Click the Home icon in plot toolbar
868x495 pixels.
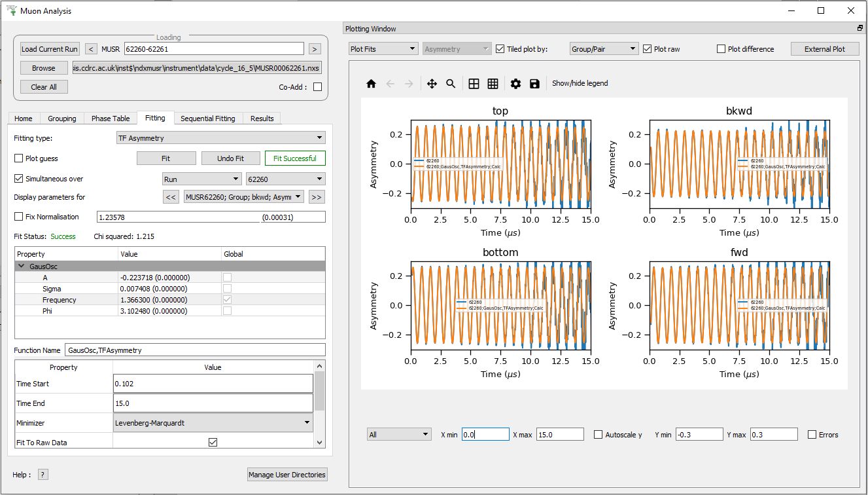click(x=371, y=84)
